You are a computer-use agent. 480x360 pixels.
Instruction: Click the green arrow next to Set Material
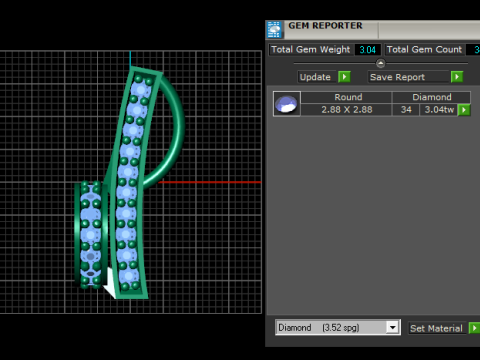474,328
